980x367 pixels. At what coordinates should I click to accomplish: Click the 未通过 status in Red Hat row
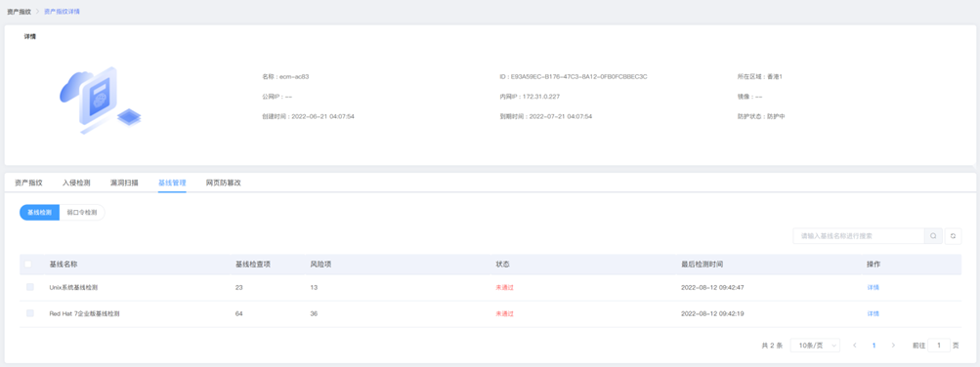pos(504,314)
